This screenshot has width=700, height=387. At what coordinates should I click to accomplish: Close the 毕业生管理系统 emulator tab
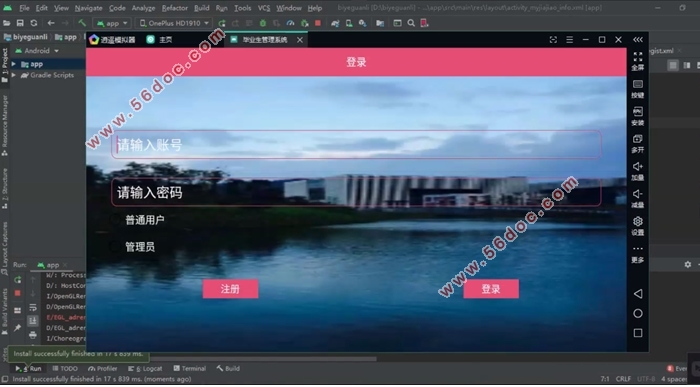[x=300, y=40]
